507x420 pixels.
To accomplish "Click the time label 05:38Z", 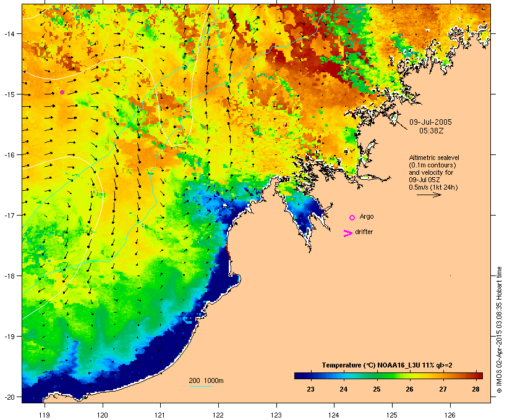I will tap(432, 131).
